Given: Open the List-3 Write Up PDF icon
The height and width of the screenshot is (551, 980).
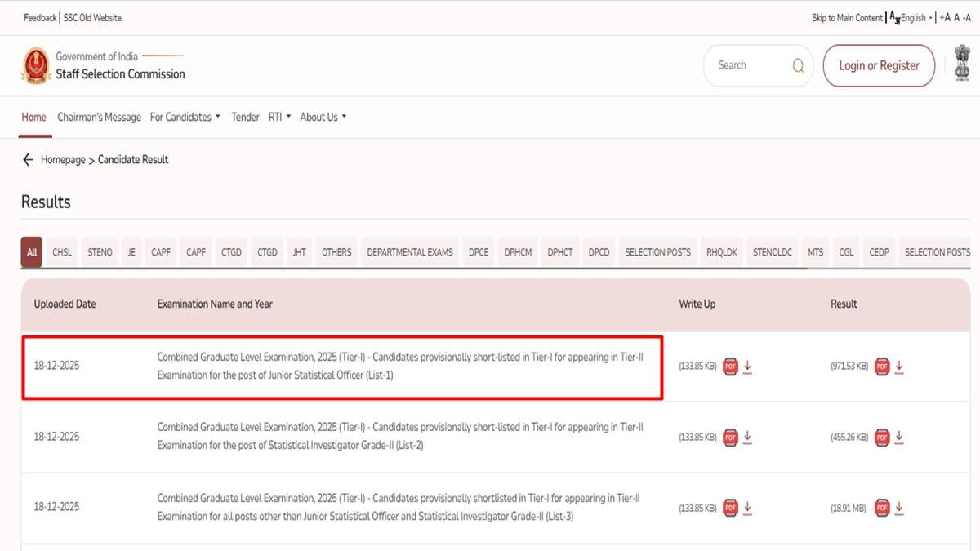Looking at the screenshot, I should pos(729,507).
